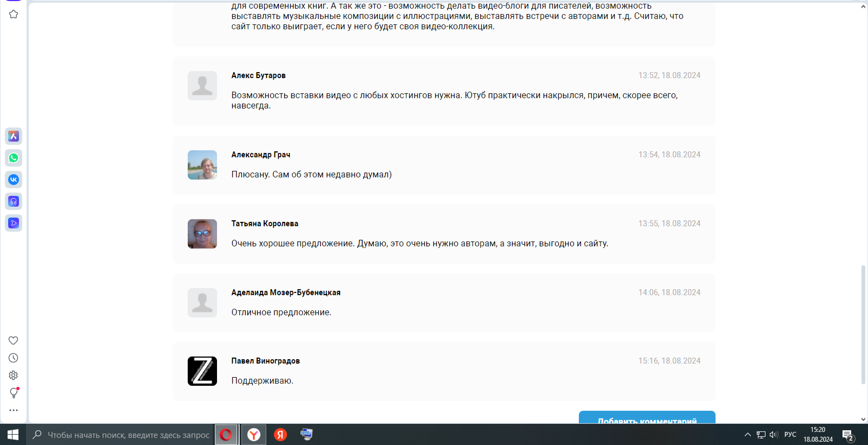Click Александр Грач avatar photo
The image size is (868, 445).
coord(202,165)
